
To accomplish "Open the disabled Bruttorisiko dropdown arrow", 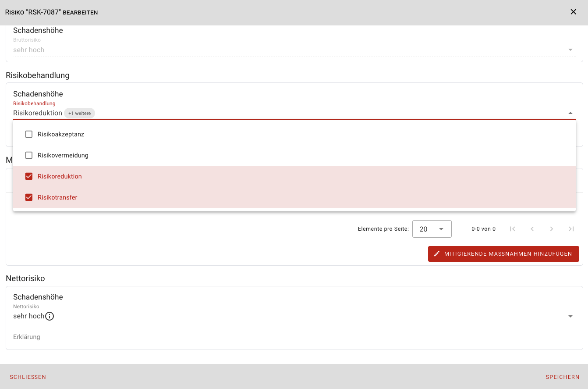I will [570, 50].
